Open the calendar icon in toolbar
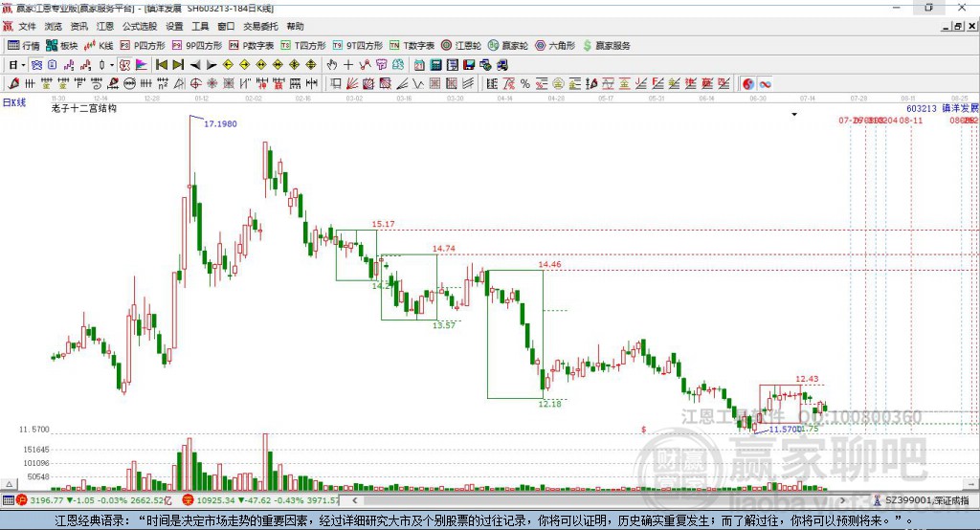This screenshot has width=980, height=530. [x=419, y=65]
